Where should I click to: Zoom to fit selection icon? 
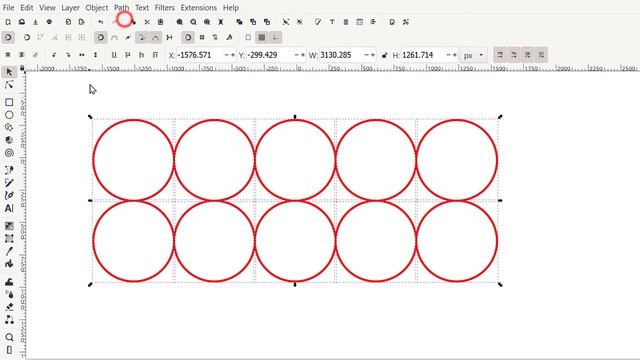[x=180, y=22]
